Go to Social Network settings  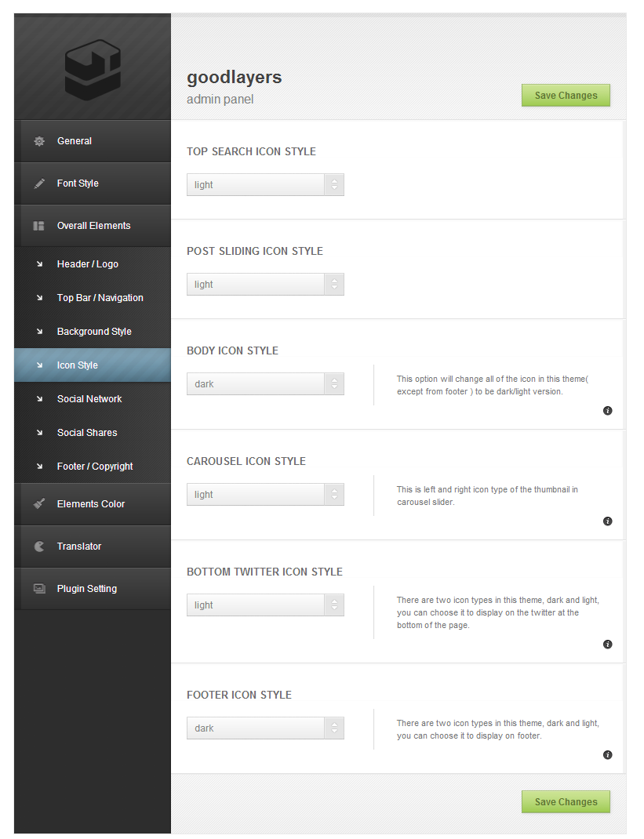pyautogui.click(x=89, y=399)
